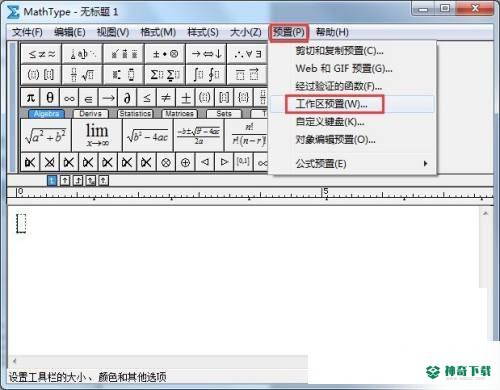This screenshot has height=390, width=500.
Task: Switch to the Statistics tab
Action: (135, 114)
